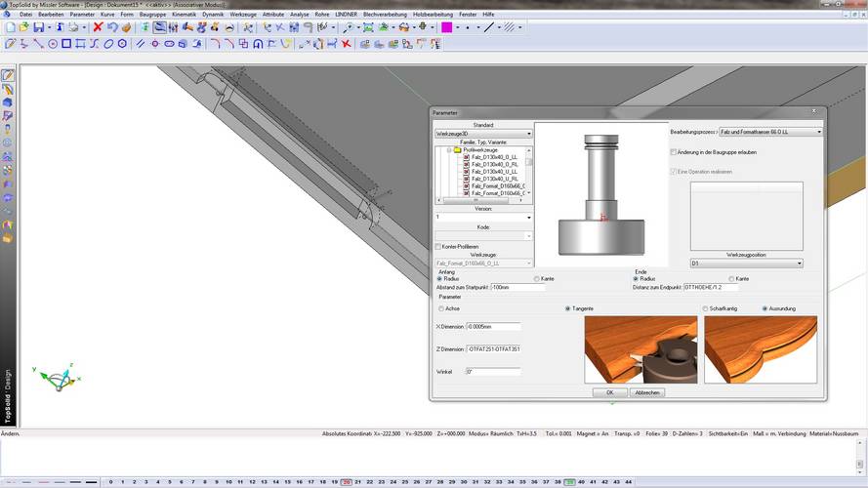Open the Standard Werkzeuge3D dropdown
The height and width of the screenshot is (488, 868).
point(483,134)
